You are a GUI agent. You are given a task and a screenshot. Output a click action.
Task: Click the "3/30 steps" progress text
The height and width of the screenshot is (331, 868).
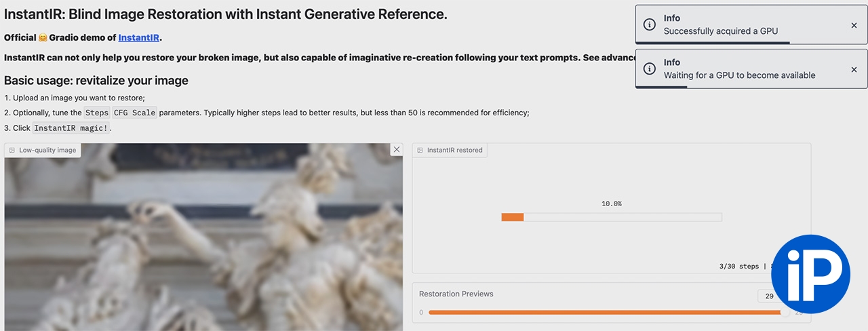[x=738, y=267]
